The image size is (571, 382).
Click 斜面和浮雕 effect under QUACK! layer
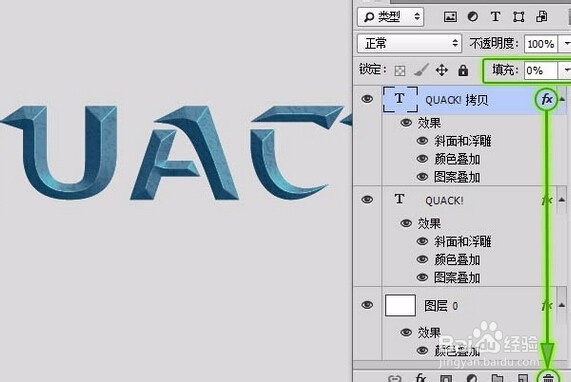click(x=462, y=241)
